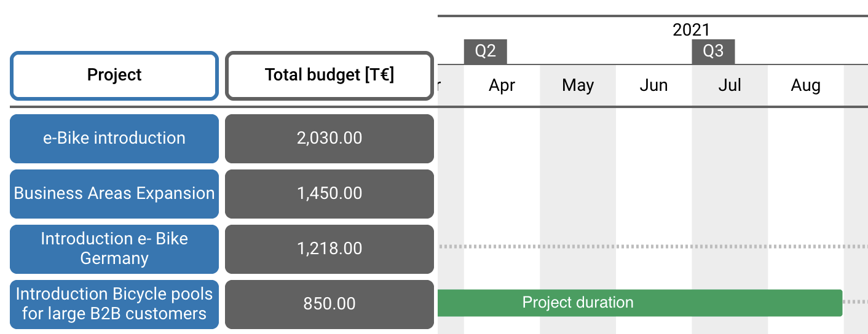This screenshot has height=334, width=868.
Task: Click the 2,030.00 budget cell
Action: pos(329,138)
